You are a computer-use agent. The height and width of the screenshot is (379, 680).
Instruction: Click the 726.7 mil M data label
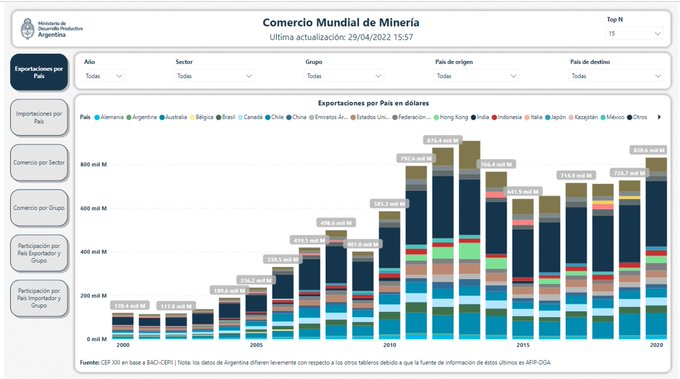point(629,173)
